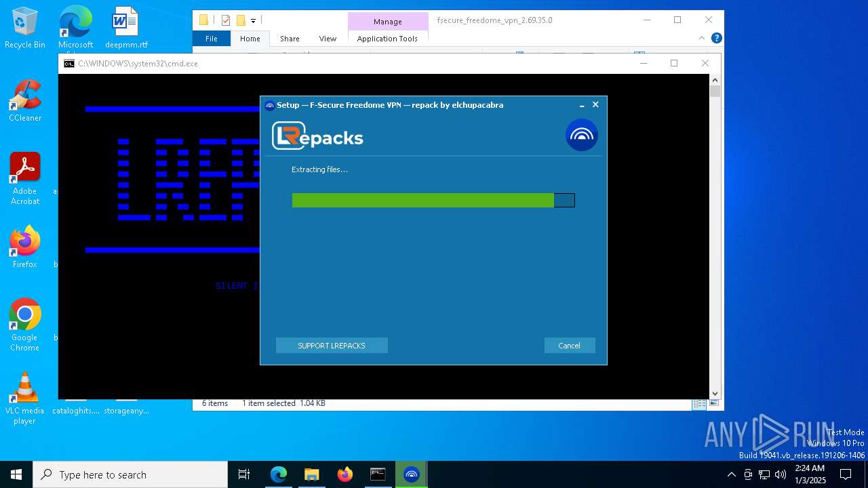The image size is (868, 488).
Task: Click the extraction progress bar
Action: point(433,200)
